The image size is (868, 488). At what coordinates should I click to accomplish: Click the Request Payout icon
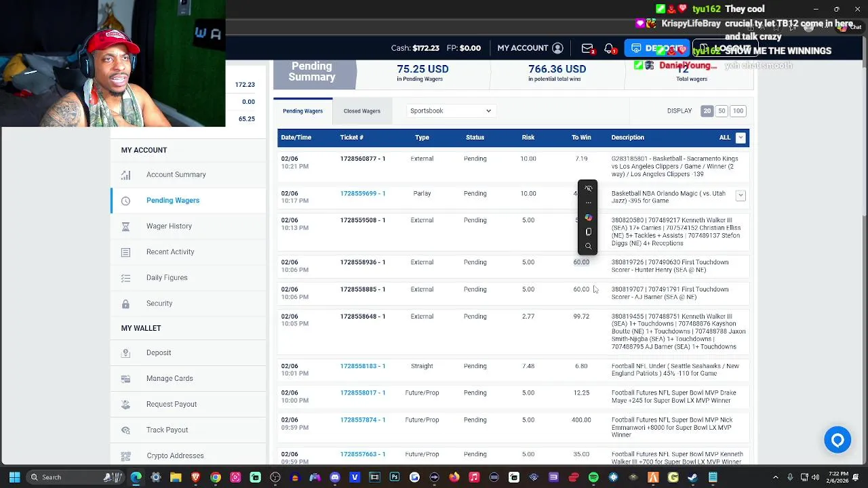125,405
